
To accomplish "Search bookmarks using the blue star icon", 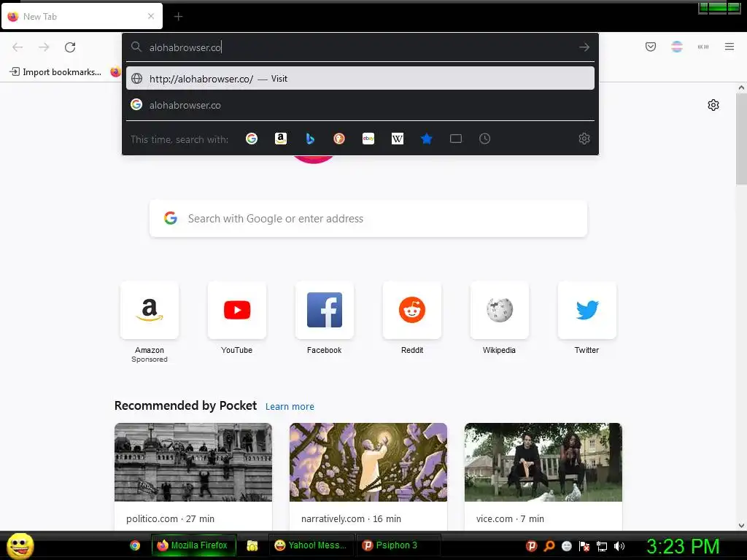I will coord(426,139).
